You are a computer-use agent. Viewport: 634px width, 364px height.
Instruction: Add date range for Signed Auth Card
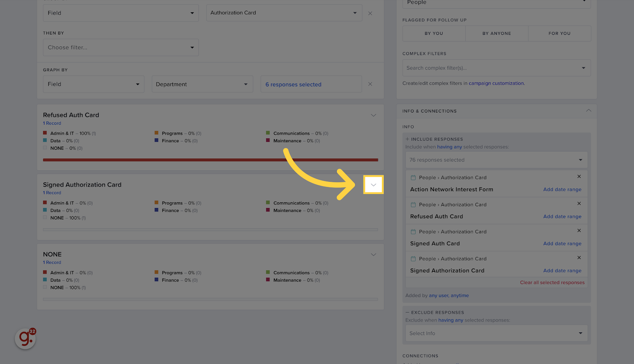coord(562,244)
